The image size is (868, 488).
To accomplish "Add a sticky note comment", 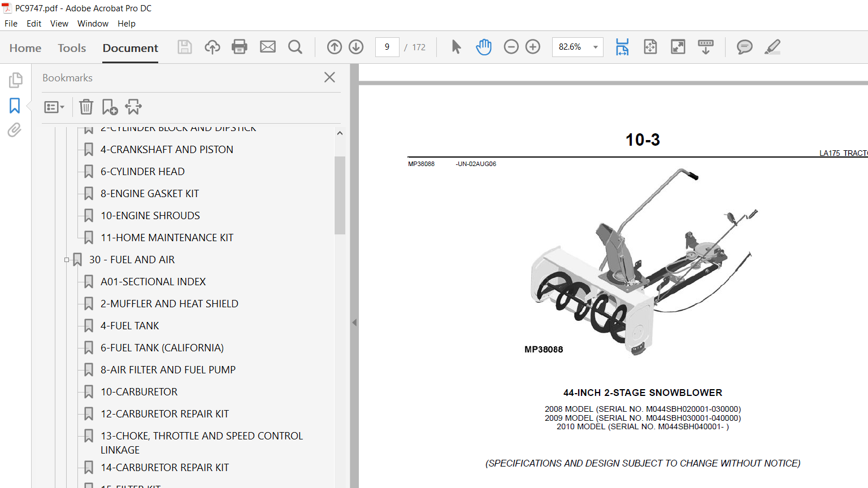I will point(745,47).
